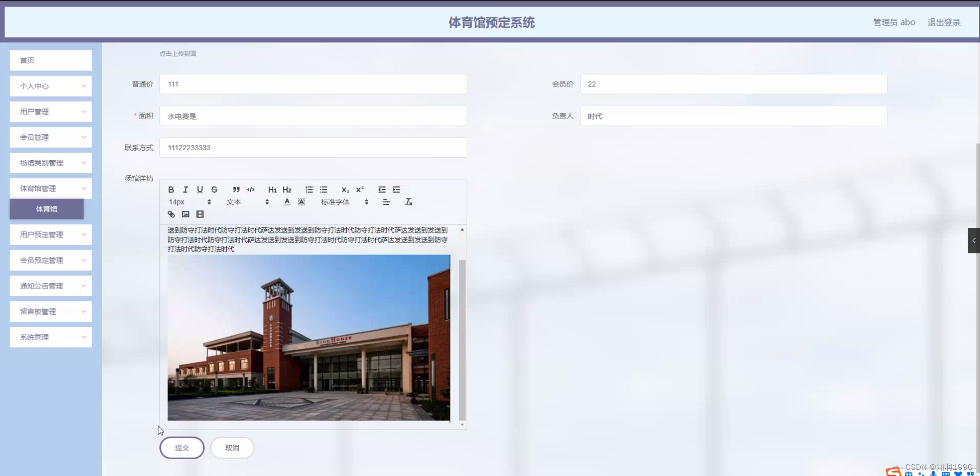
Task: Toggle underline formatting
Action: [x=200, y=189]
